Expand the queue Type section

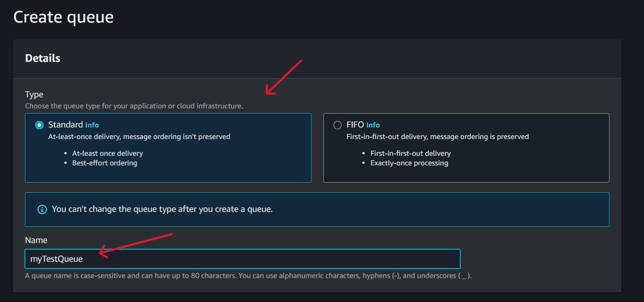[x=34, y=94]
